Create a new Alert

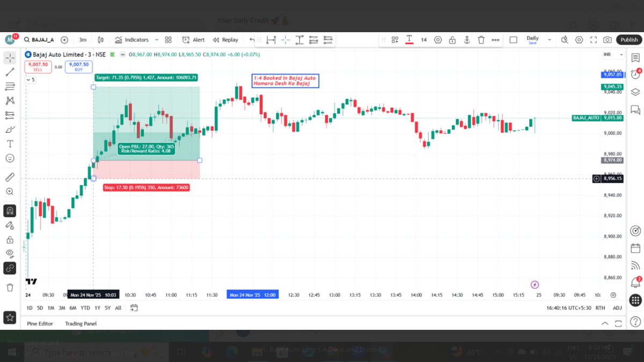coord(193,39)
